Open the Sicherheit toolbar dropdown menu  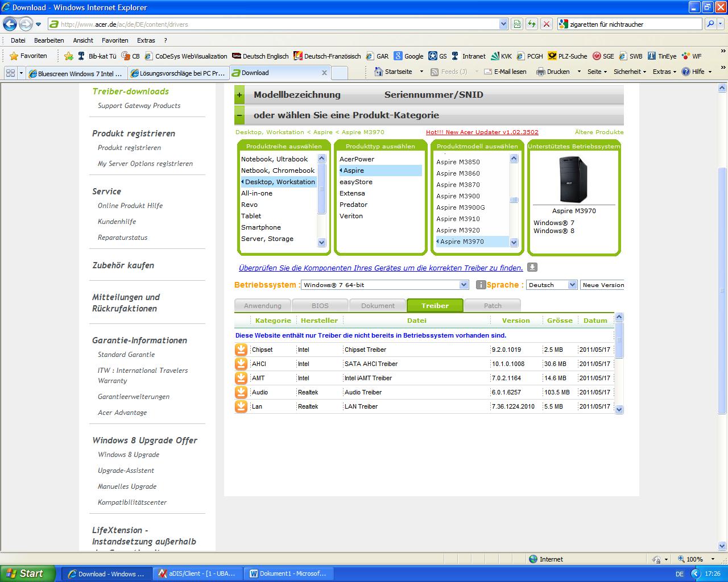click(x=630, y=72)
